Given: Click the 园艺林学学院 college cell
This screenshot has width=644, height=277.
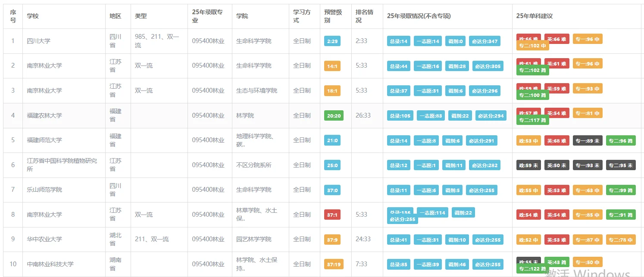Looking at the screenshot, I should point(254,239).
